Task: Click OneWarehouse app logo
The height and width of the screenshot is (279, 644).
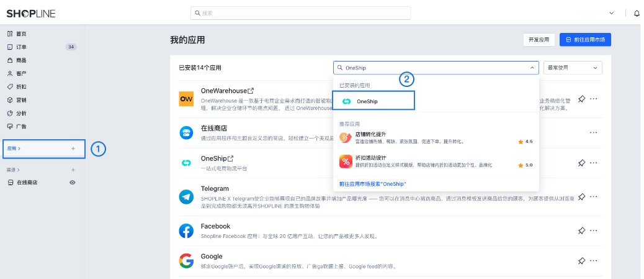Action: point(186,99)
